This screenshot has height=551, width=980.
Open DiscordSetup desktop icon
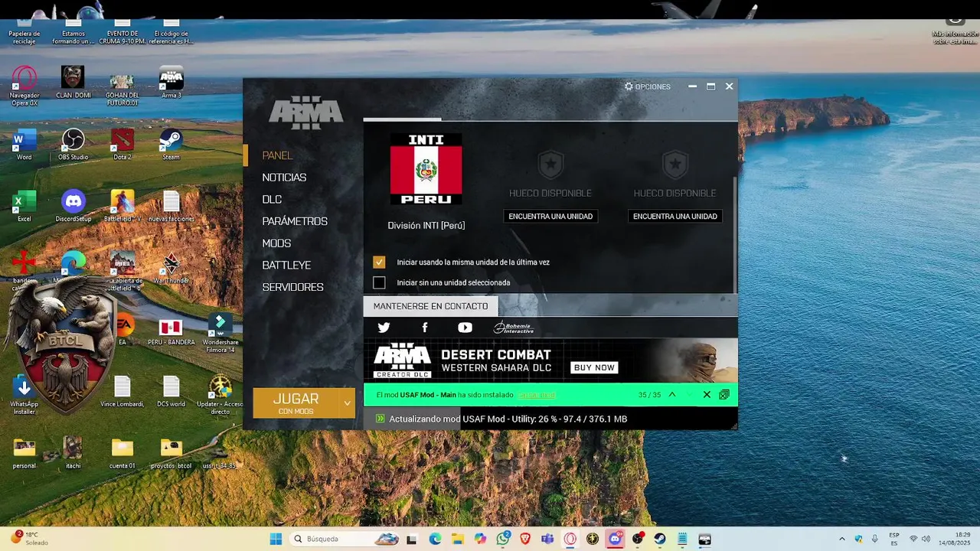(73, 207)
